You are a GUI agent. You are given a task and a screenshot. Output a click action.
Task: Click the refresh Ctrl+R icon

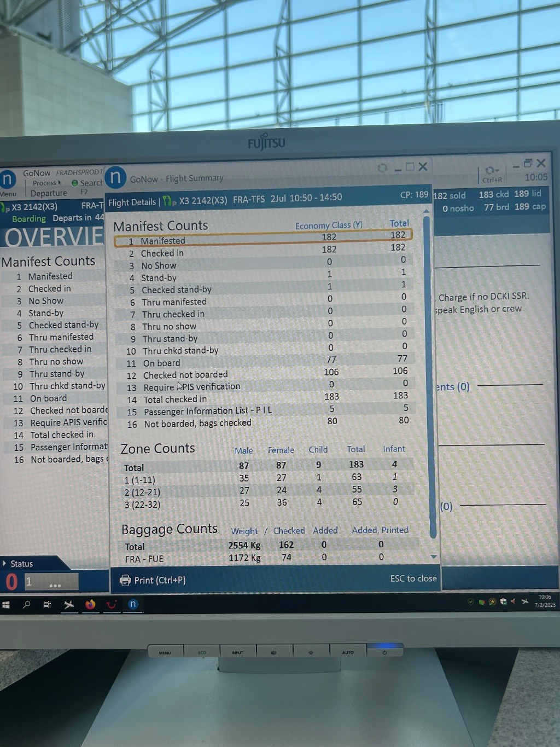tap(491, 170)
